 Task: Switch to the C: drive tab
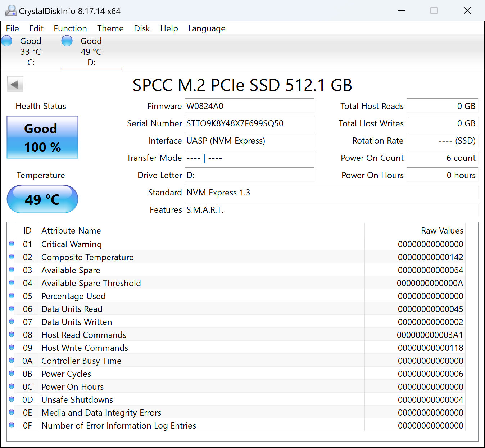(x=31, y=52)
